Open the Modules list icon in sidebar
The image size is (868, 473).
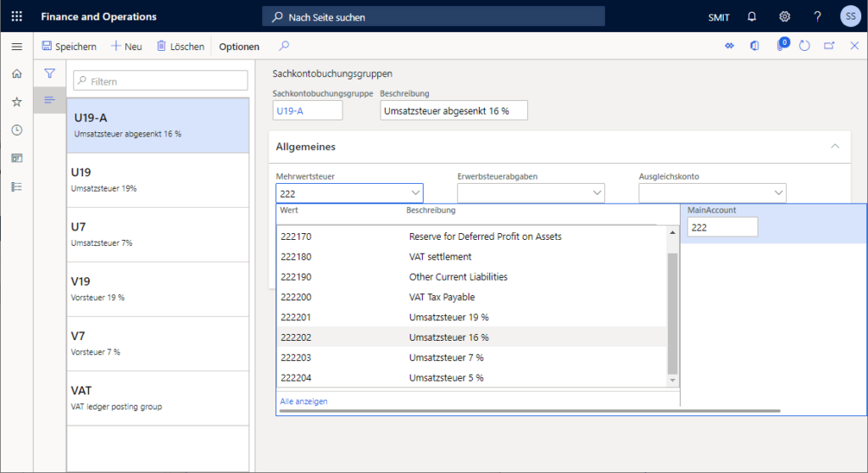(17, 186)
